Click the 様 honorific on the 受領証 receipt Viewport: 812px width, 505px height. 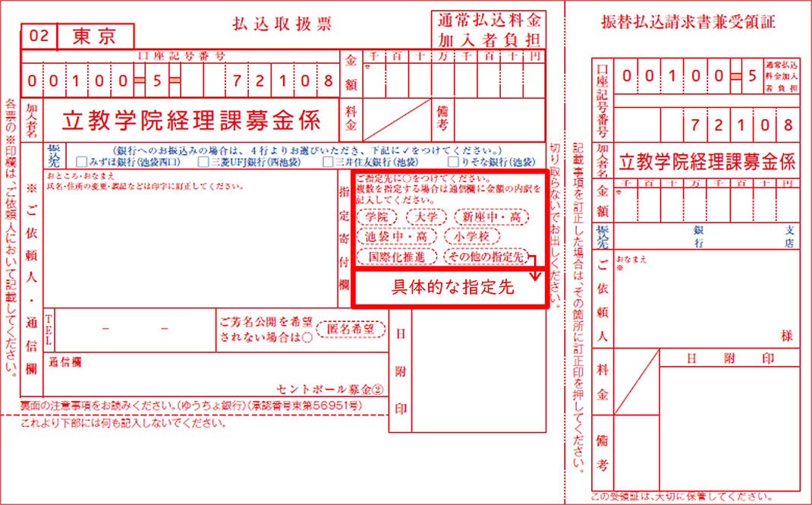(x=787, y=336)
